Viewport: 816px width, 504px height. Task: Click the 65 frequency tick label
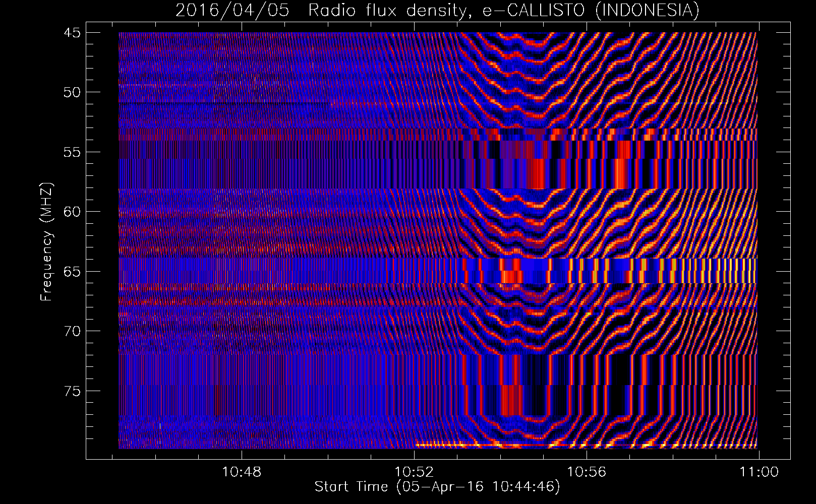(72, 272)
